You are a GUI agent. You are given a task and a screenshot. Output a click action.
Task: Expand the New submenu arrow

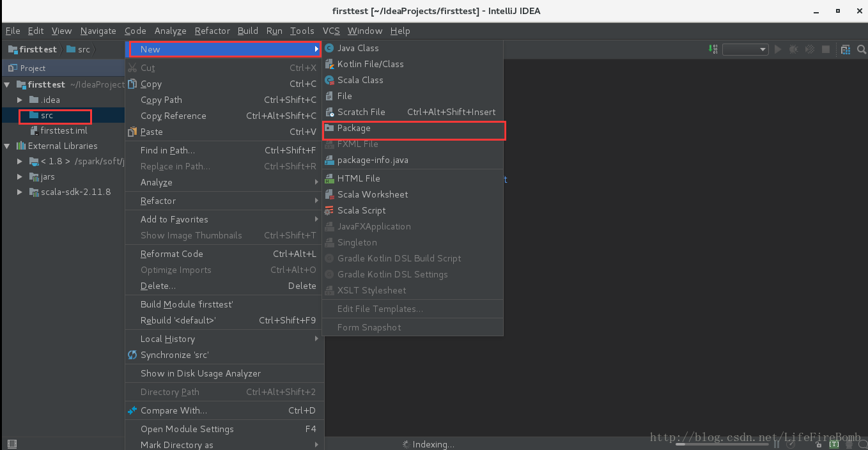(x=316, y=49)
